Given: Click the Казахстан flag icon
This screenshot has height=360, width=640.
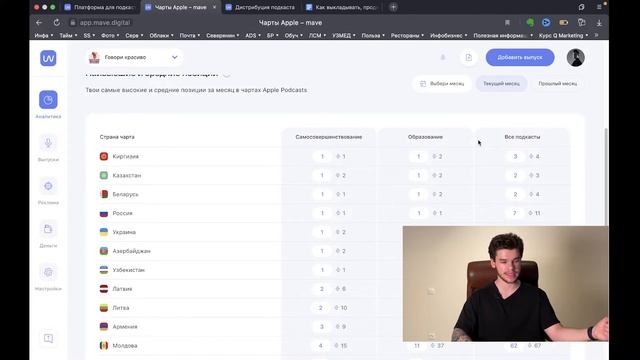Looking at the screenshot, I should click(104, 175).
